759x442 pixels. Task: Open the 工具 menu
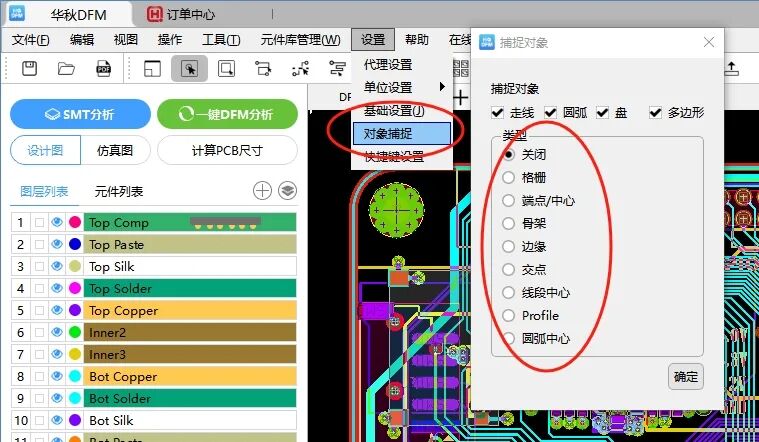point(221,40)
